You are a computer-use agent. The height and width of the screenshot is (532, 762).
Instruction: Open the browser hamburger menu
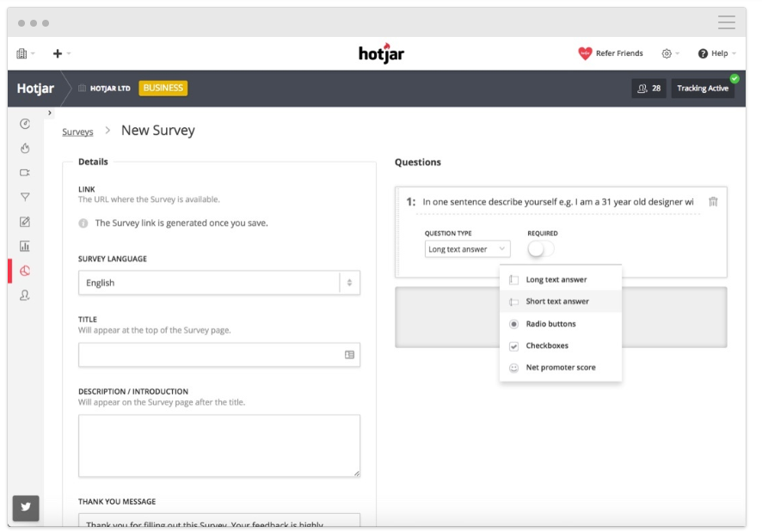click(727, 22)
